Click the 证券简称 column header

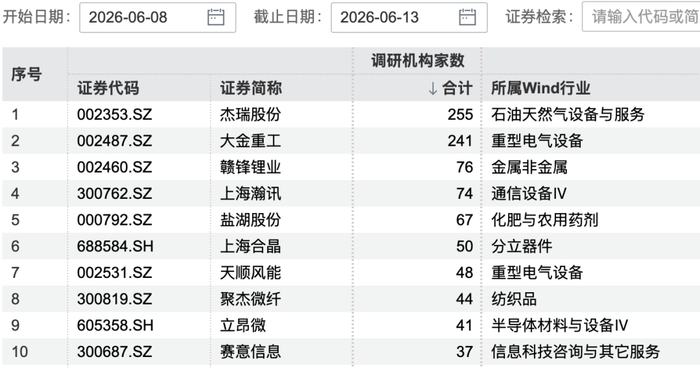pos(250,88)
